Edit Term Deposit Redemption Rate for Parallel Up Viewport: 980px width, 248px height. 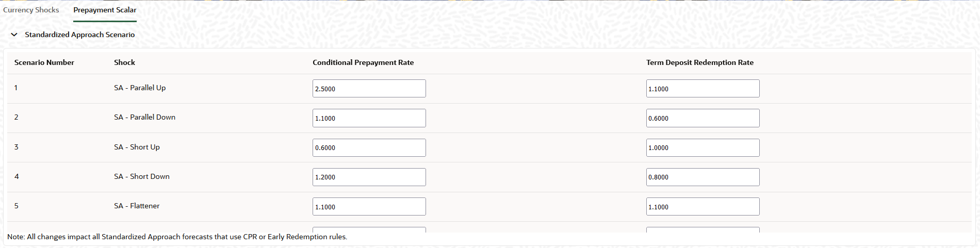pyautogui.click(x=703, y=88)
